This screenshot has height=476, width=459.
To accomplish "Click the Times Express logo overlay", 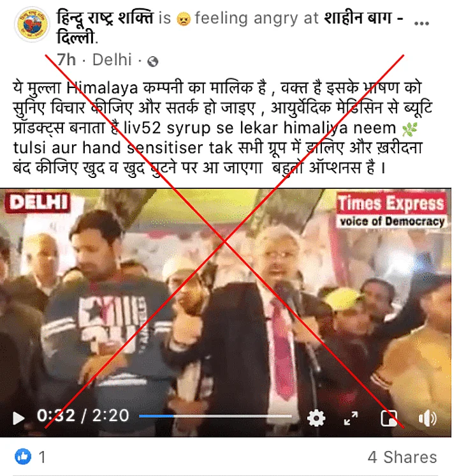I will pyautogui.click(x=391, y=210).
